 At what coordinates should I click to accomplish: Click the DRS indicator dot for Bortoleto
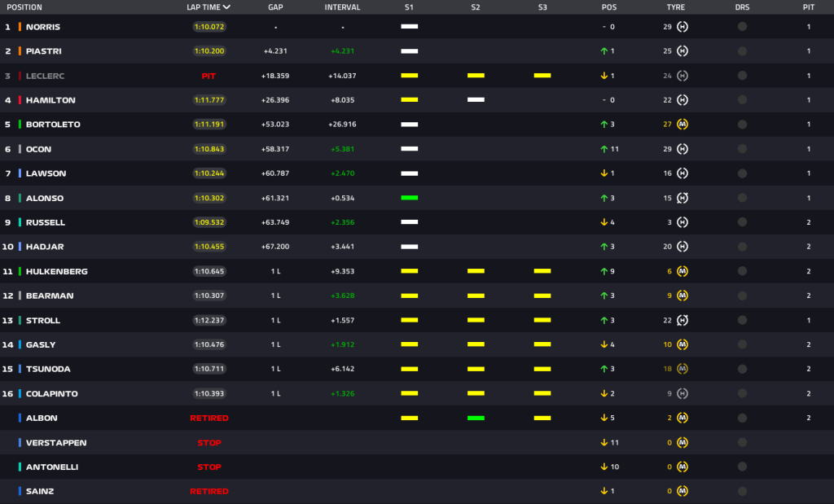(x=742, y=125)
